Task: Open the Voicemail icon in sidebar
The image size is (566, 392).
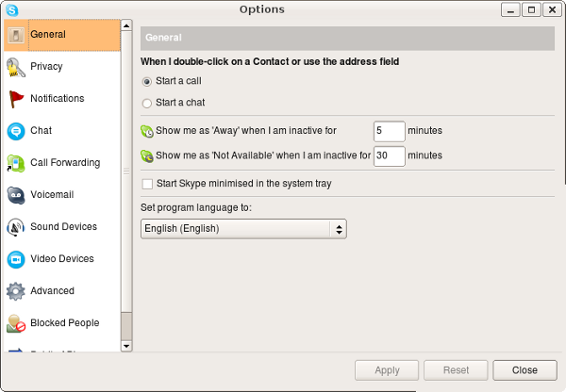Action: point(15,195)
